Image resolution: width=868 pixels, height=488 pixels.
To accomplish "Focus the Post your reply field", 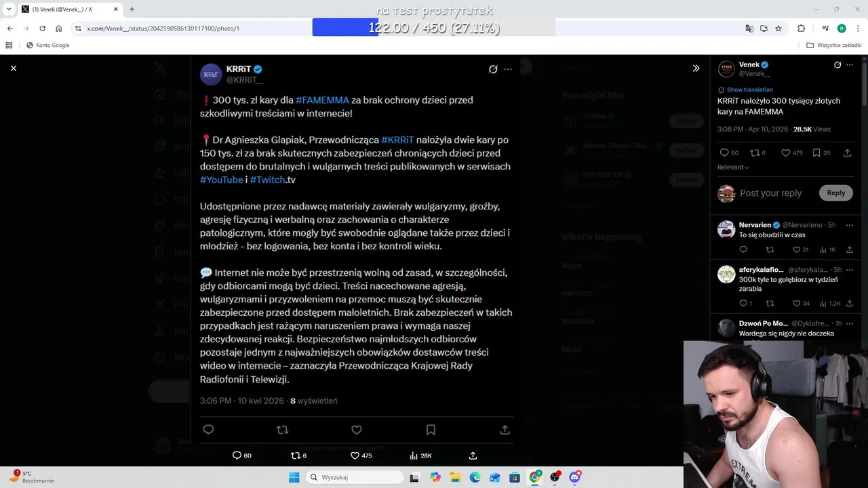I will [x=770, y=193].
